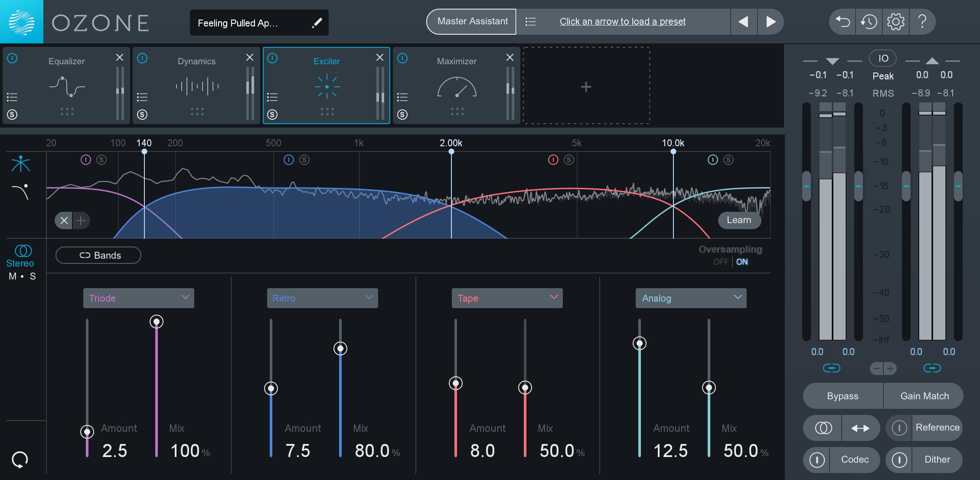This screenshot has width=980, height=480.
Task: Click pencil icon to rename preset
Action: 317,23
